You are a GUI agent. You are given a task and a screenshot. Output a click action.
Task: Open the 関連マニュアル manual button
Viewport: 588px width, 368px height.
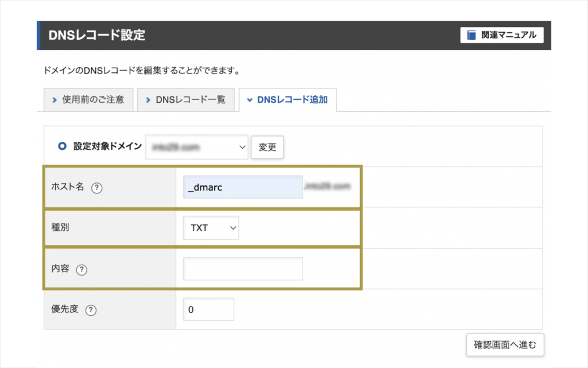(x=502, y=35)
